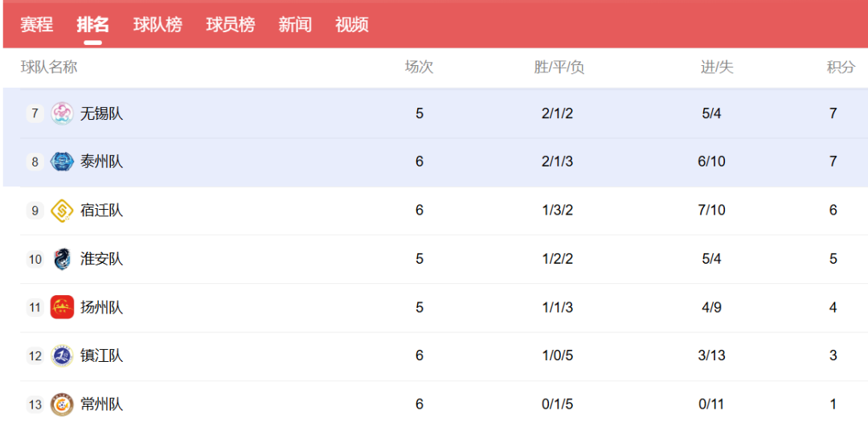
Task: Click the 球队名称 column header
Action: click(49, 67)
